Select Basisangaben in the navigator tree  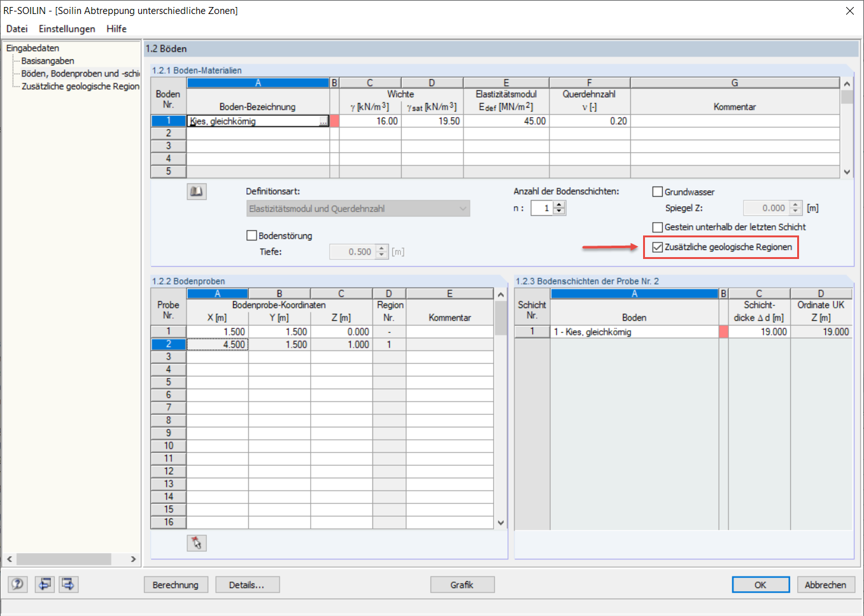[48, 61]
